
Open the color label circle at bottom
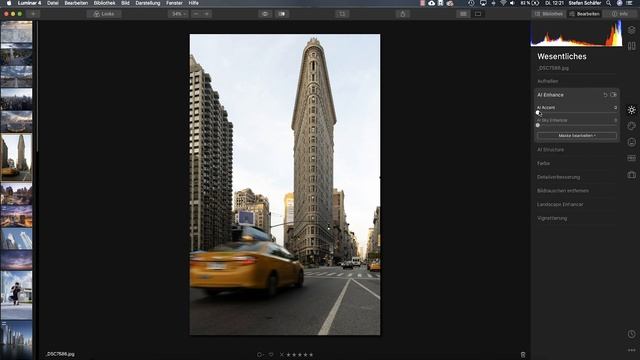260,355
